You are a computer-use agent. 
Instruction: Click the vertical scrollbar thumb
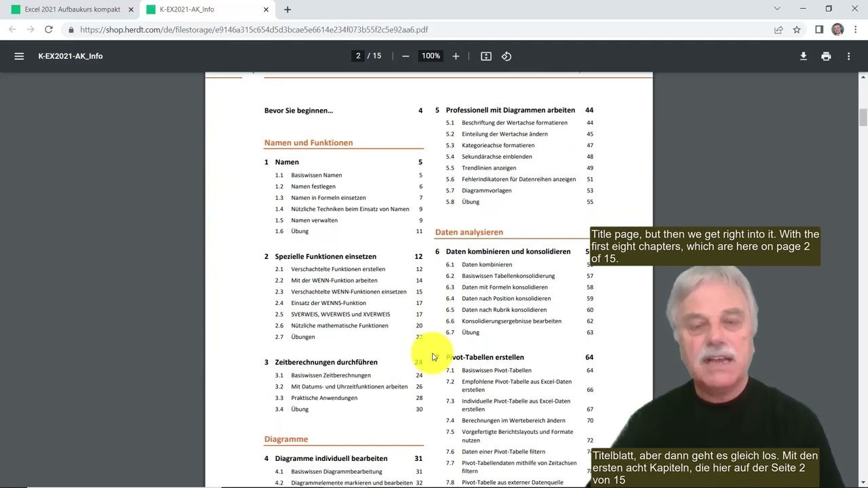[x=863, y=117]
